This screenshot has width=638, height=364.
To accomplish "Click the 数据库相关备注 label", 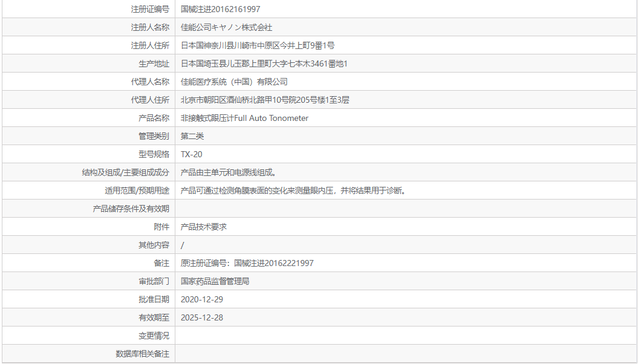I will [142, 354].
